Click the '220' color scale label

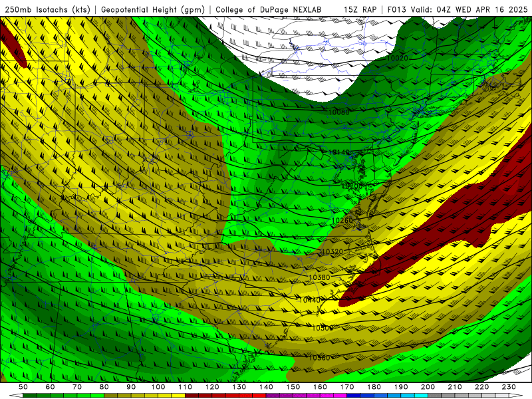481,387
